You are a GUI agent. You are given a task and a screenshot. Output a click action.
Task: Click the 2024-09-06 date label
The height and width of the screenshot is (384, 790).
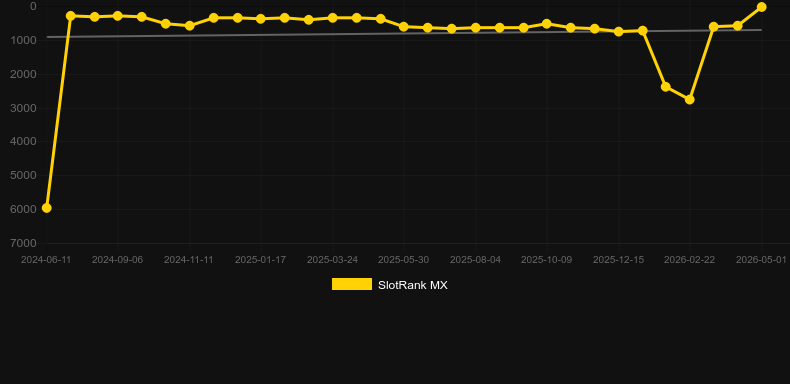point(117,260)
